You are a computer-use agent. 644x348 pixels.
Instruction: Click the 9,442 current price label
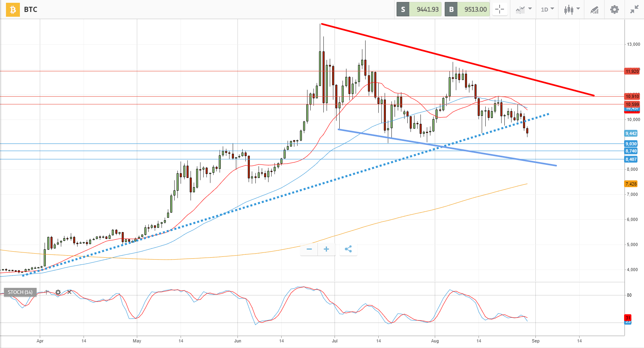(631, 133)
